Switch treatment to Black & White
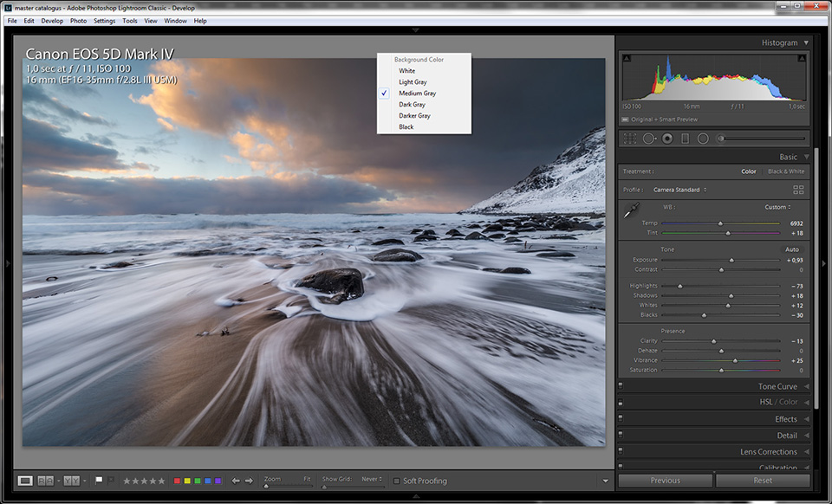Viewport: 832px width, 504px height. 786,171
